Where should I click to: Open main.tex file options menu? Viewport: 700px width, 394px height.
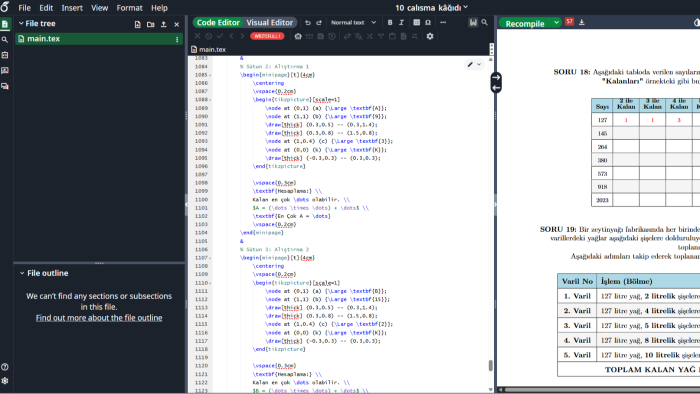(177, 39)
